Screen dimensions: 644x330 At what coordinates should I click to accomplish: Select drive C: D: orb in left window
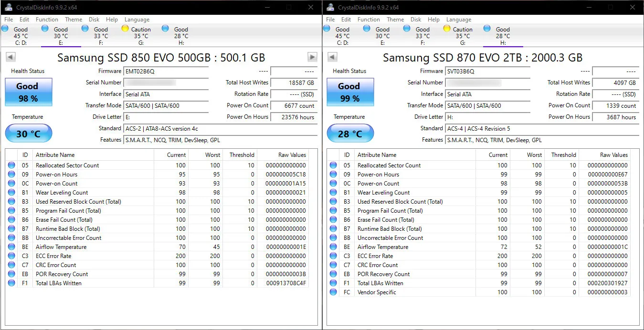point(5,29)
